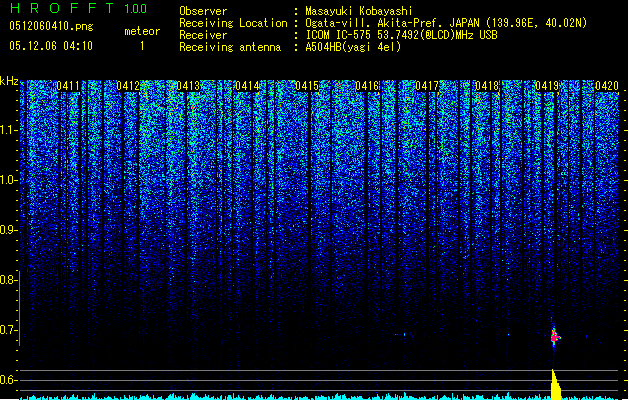Viewport: 629px width, 400px height.
Task: Click the meteor count value 1
Action: click(142, 46)
